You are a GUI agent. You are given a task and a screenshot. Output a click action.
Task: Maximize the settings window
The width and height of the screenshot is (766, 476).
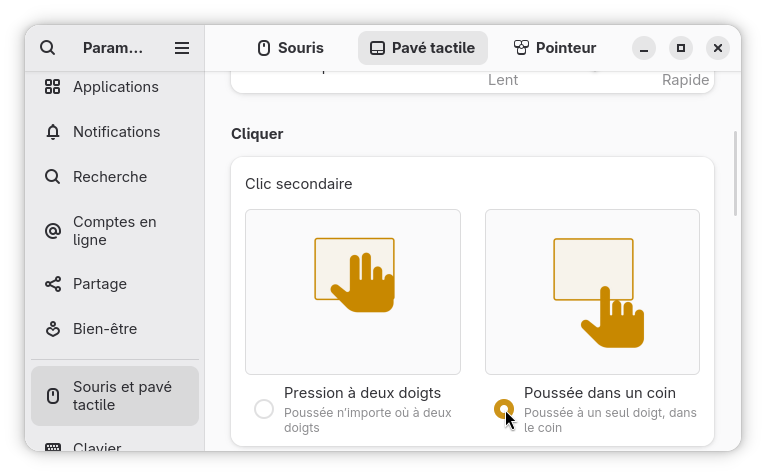[x=681, y=48]
